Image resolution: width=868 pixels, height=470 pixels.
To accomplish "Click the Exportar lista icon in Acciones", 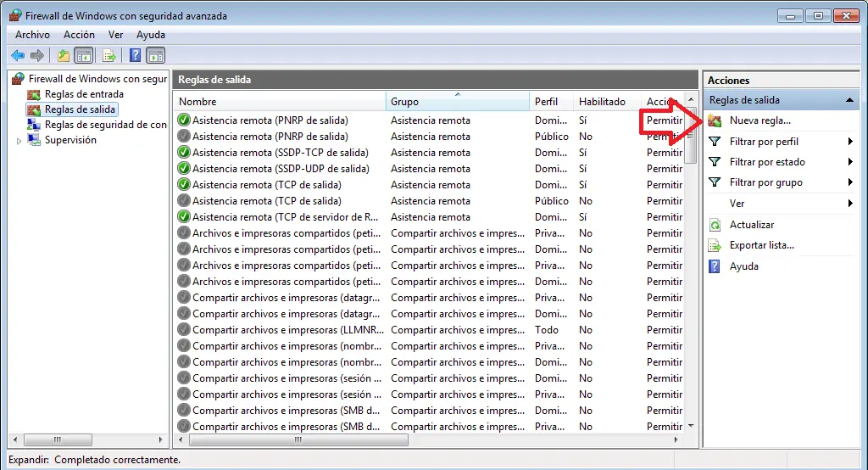I will click(715, 245).
